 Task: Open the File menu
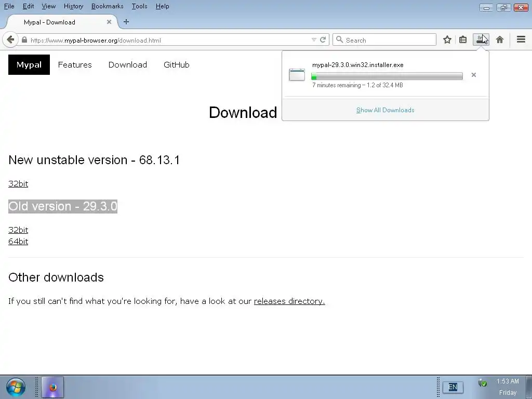tap(9, 6)
